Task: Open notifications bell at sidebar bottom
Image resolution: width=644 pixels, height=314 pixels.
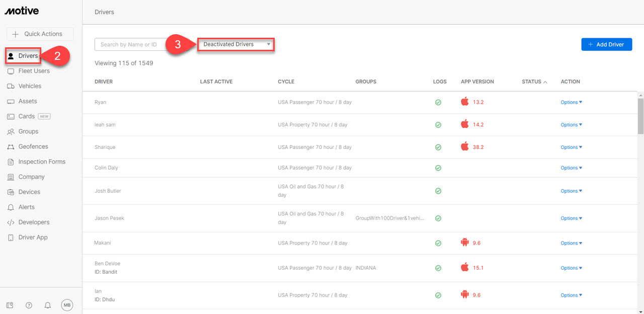Action: 48,305
